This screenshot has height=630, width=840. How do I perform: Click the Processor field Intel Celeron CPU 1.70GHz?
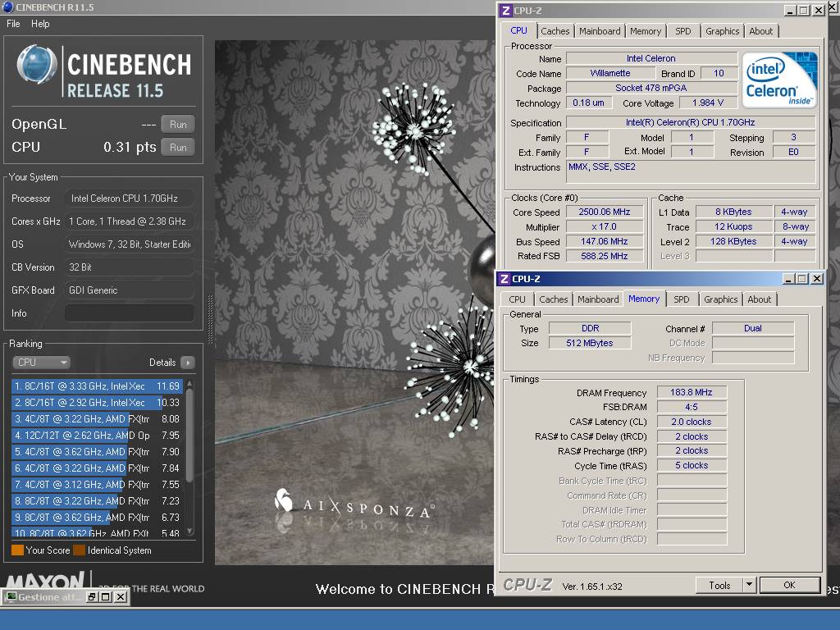(x=129, y=199)
